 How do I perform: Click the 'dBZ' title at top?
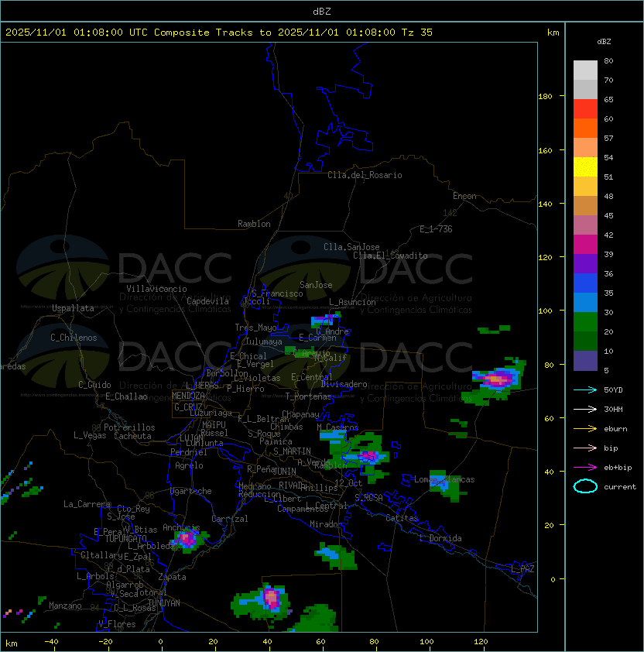pos(322,12)
